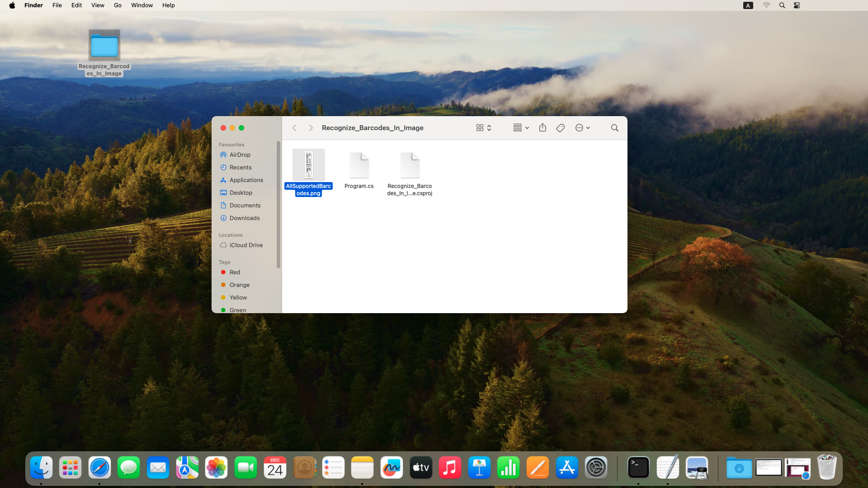This screenshot has width=868, height=488.
Task: Open AirDrop in the sidebar
Action: 240,155
